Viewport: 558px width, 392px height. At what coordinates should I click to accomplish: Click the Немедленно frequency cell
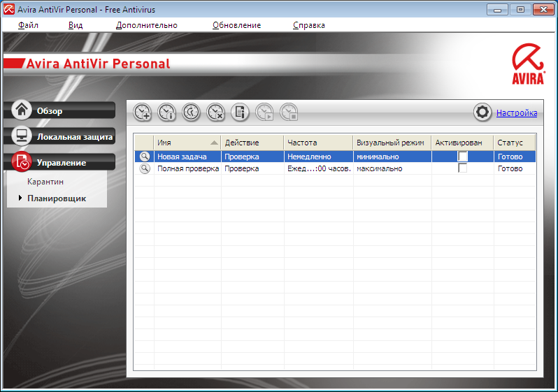coord(318,157)
